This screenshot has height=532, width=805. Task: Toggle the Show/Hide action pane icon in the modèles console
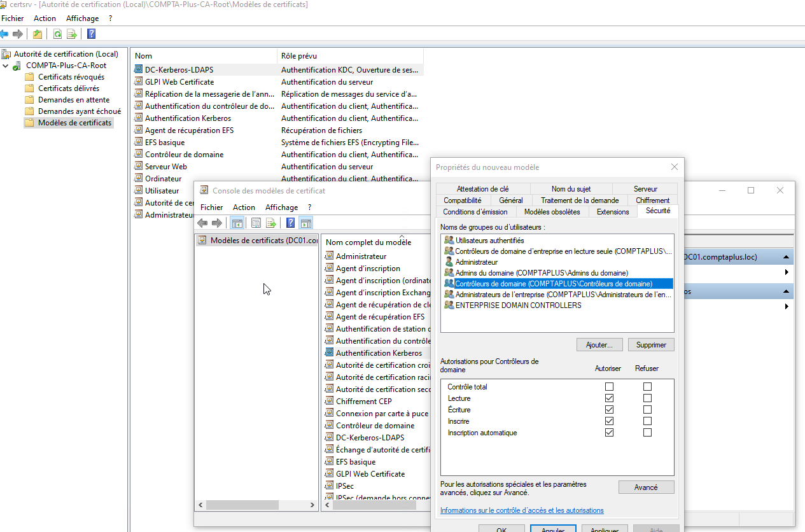(x=306, y=223)
